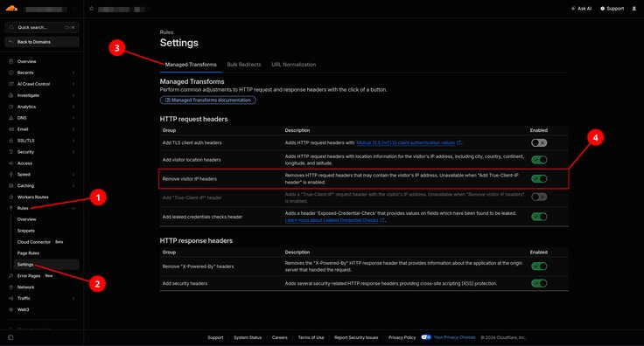Click the AI Crawl Control icon
The image size is (644, 346).
[x=11, y=84]
